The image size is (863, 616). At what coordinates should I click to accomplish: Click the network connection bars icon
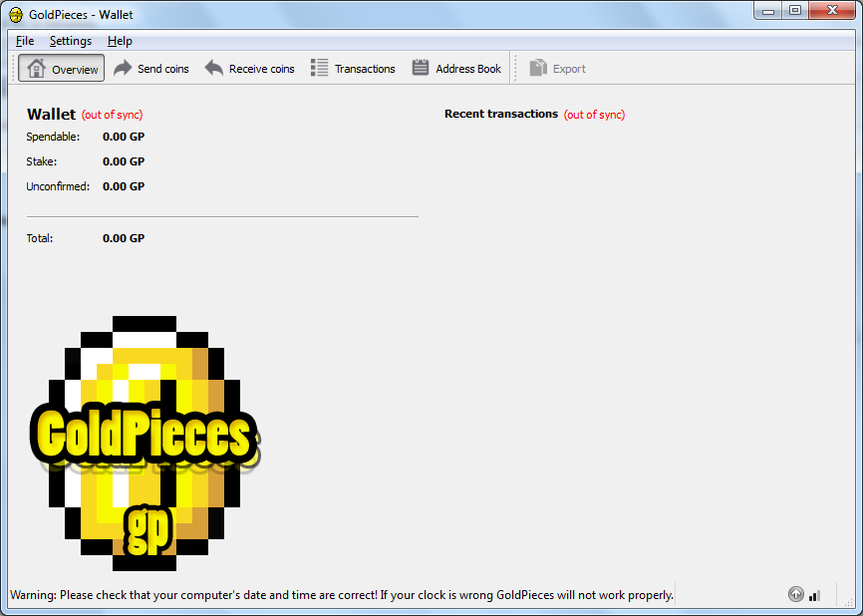pos(815,595)
